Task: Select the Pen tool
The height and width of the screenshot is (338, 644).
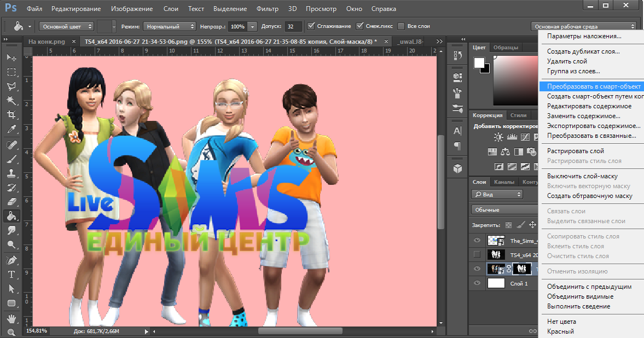Action: coord(11,260)
